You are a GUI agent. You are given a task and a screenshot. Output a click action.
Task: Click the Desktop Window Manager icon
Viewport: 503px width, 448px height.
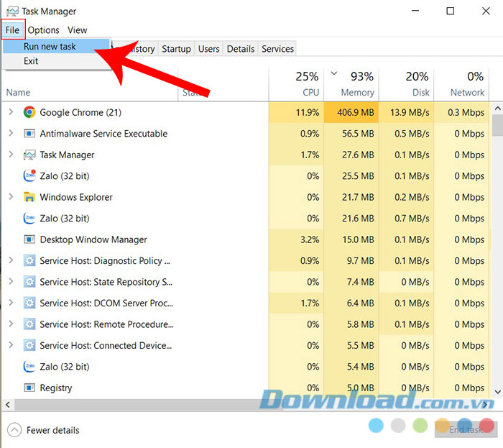pos(29,239)
